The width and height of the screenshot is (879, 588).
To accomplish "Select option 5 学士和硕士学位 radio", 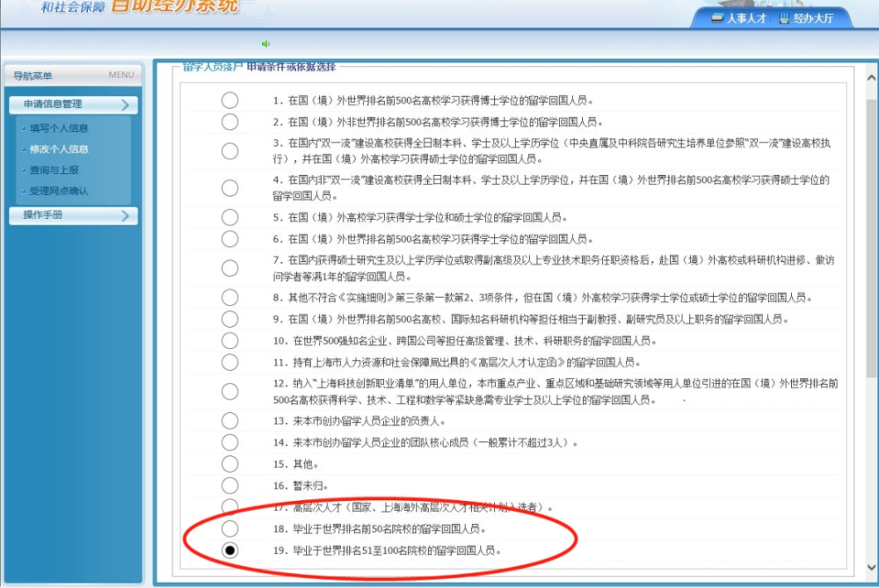I will (229, 217).
